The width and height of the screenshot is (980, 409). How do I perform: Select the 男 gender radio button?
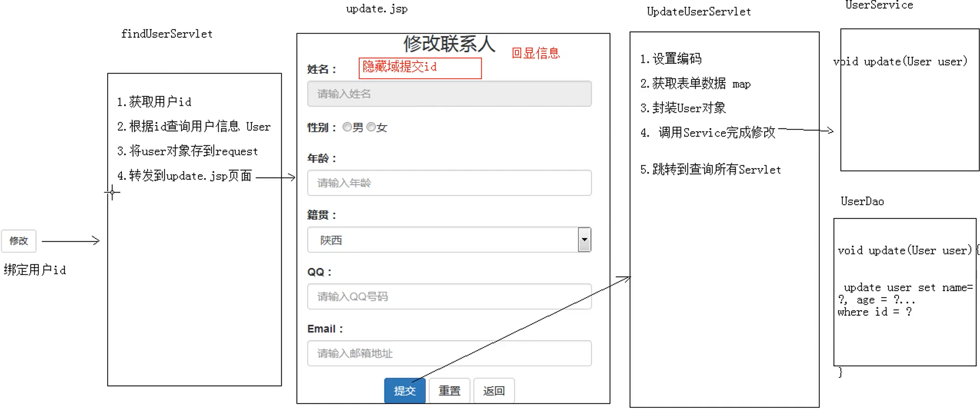tap(347, 127)
